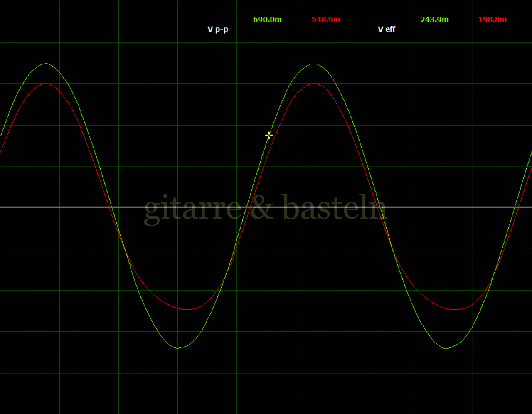Click the "V p-p" measurement label
The width and height of the screenshot is (532, 414).
tap(218, 29)
